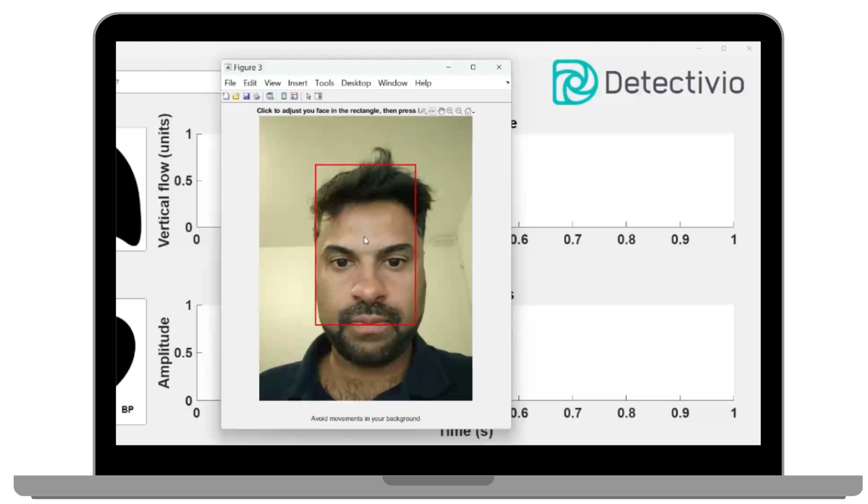Screen dimensions: 868x504
Task: Open the Insert menu
Action: click(298, 83)
